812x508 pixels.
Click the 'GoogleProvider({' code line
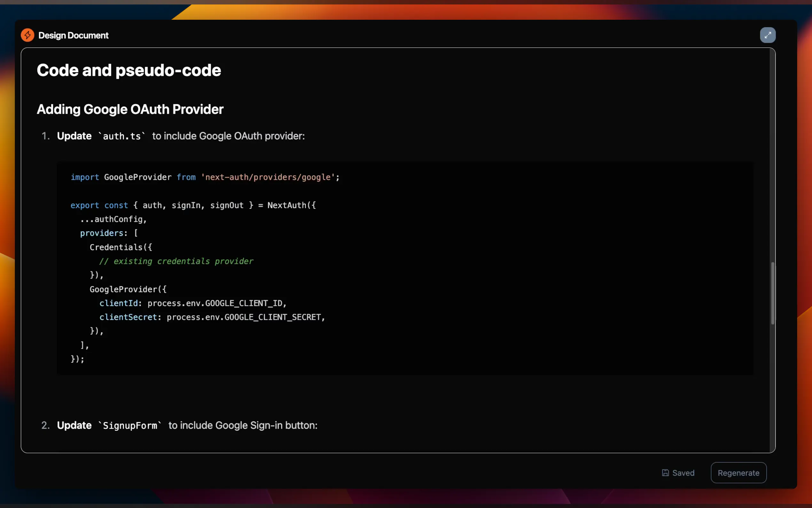128,289
